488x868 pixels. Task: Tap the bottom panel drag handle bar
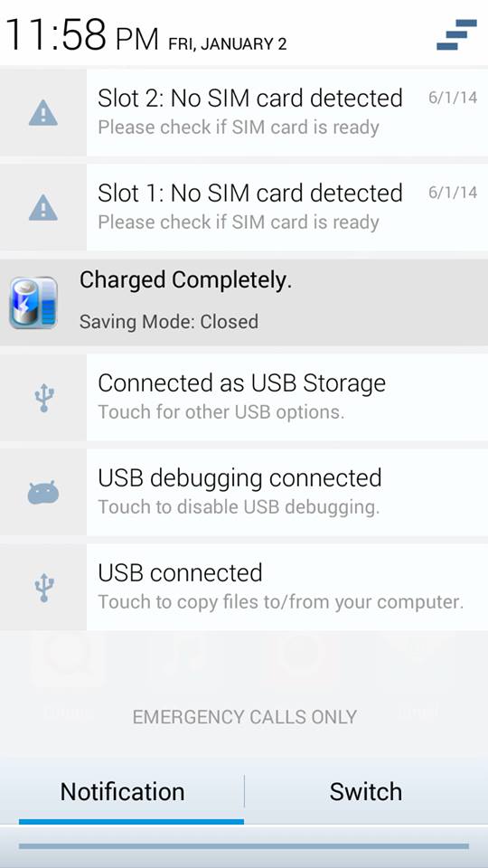[x=244, y=846]
